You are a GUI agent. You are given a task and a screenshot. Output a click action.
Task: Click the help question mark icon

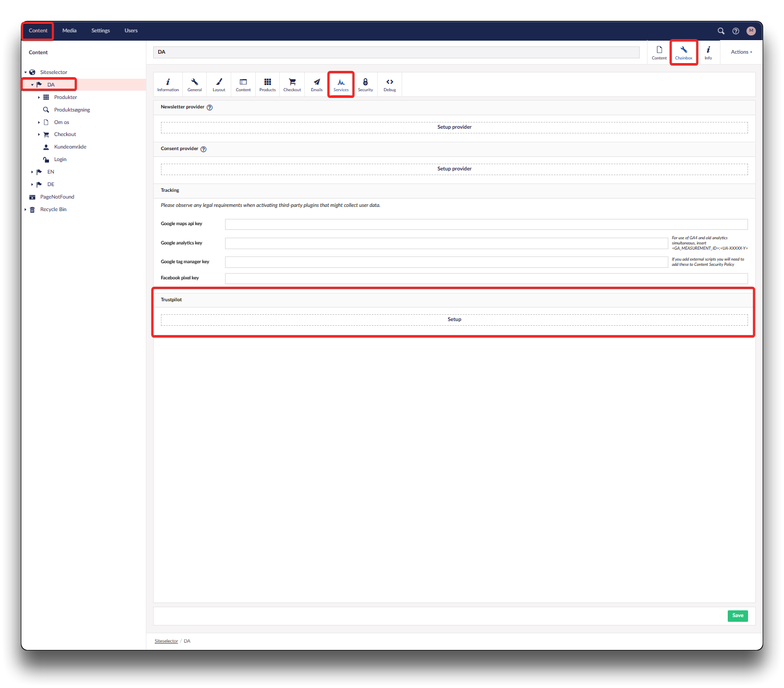click(x=736, y=31)
